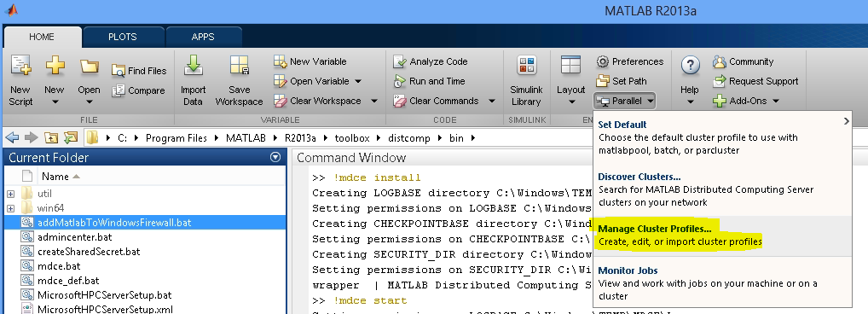Click the Find Files icon
This screenshot has height=314, width=868.
(118, 71)
